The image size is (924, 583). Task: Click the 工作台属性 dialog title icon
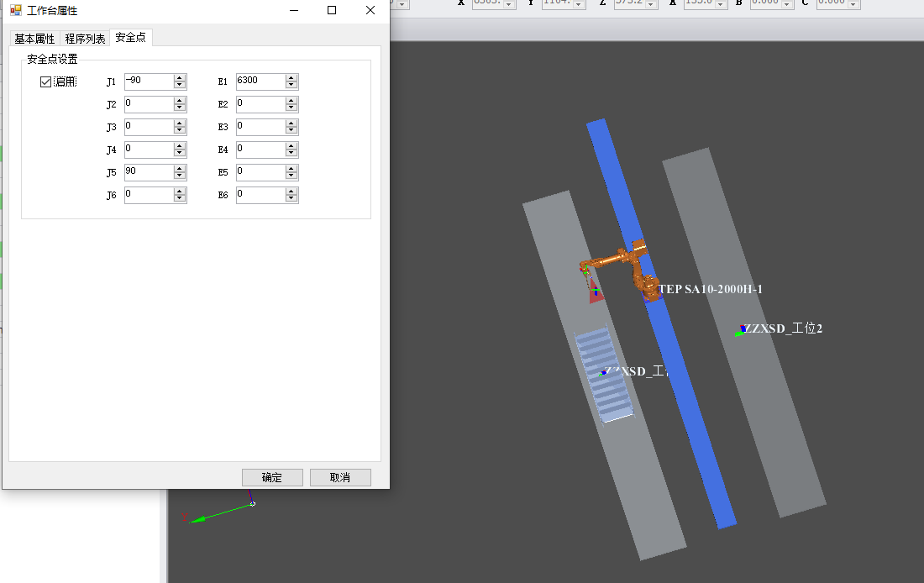(16, 10)
